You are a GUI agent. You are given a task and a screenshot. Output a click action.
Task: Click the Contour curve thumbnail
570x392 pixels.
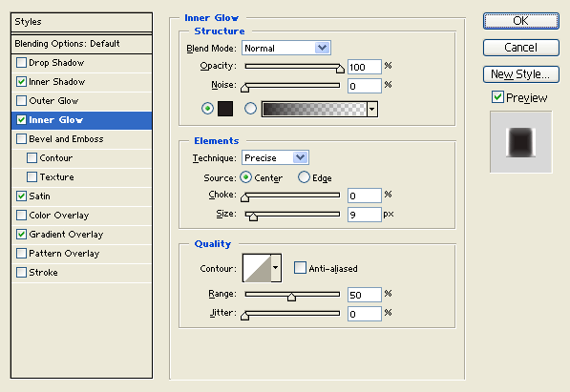[257, 268]
